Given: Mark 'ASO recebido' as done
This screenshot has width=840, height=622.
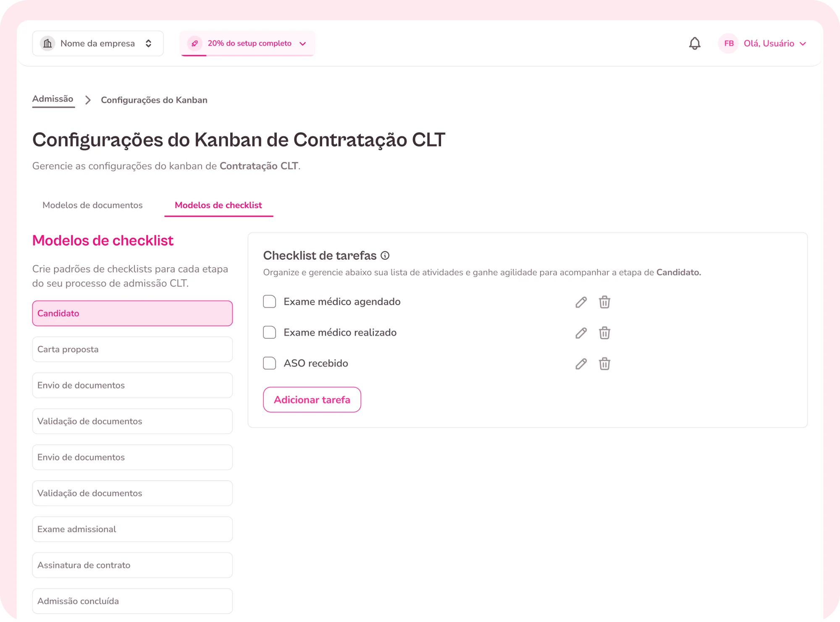Looking at the screenshot, I should click(x=270, y=363).
